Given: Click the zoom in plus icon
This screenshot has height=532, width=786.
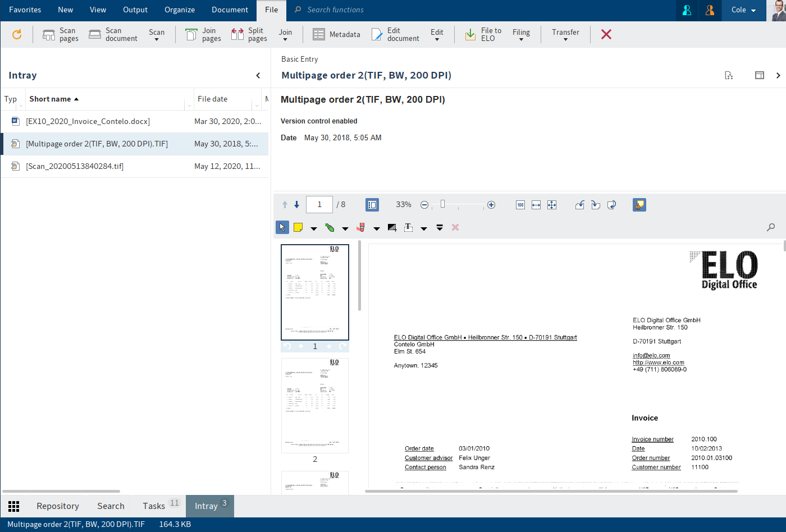Looking at the screenshot, I should click(x=491, y=205).
